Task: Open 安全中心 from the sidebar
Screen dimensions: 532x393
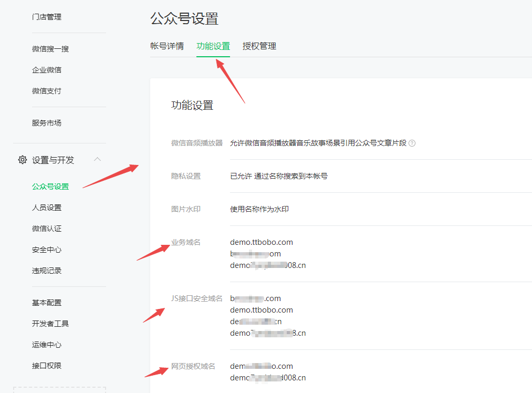Action: (47, 250)
